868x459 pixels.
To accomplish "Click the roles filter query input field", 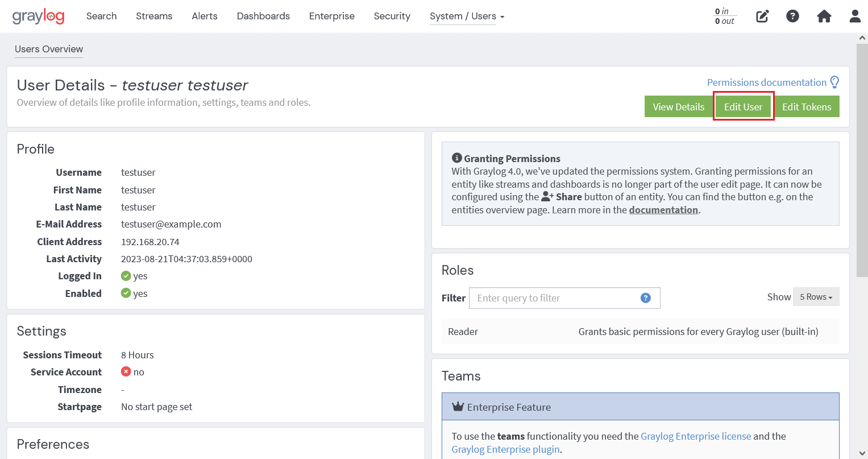I will (x=564, y=298).
